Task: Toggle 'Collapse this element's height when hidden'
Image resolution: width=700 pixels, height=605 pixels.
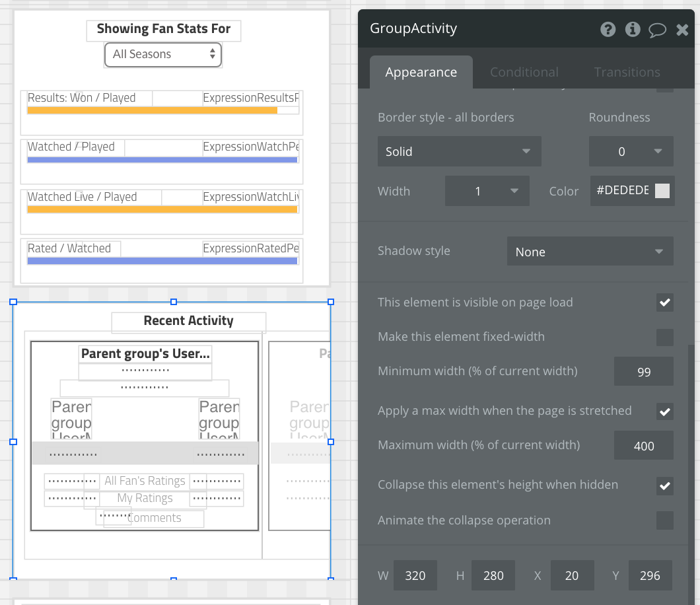Action: pyautogui.click(x=664, y=485)
